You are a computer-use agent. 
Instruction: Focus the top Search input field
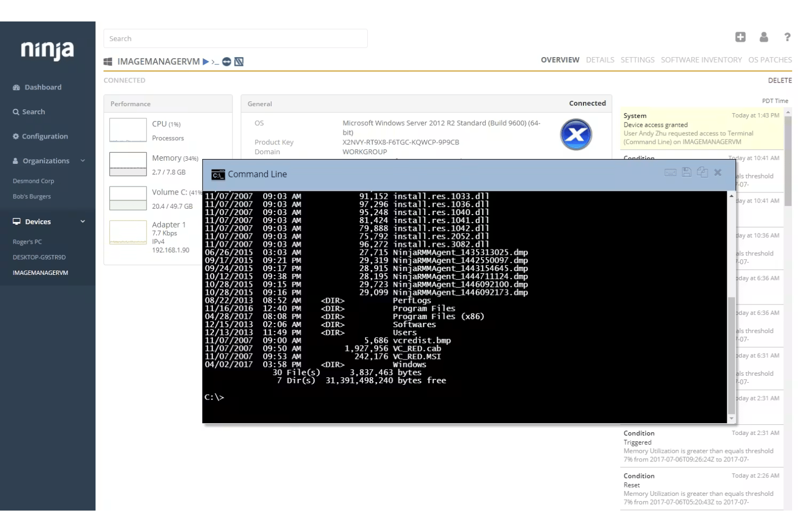[236, 39]
